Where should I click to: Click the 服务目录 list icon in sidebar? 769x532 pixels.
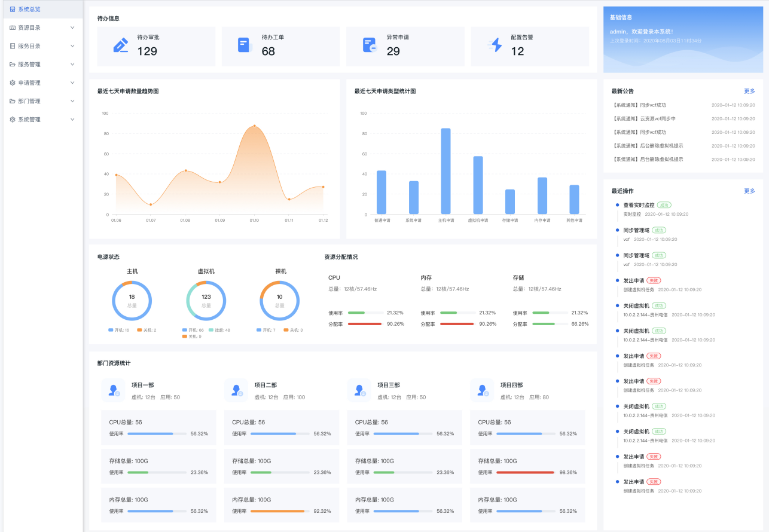[13, 46]
